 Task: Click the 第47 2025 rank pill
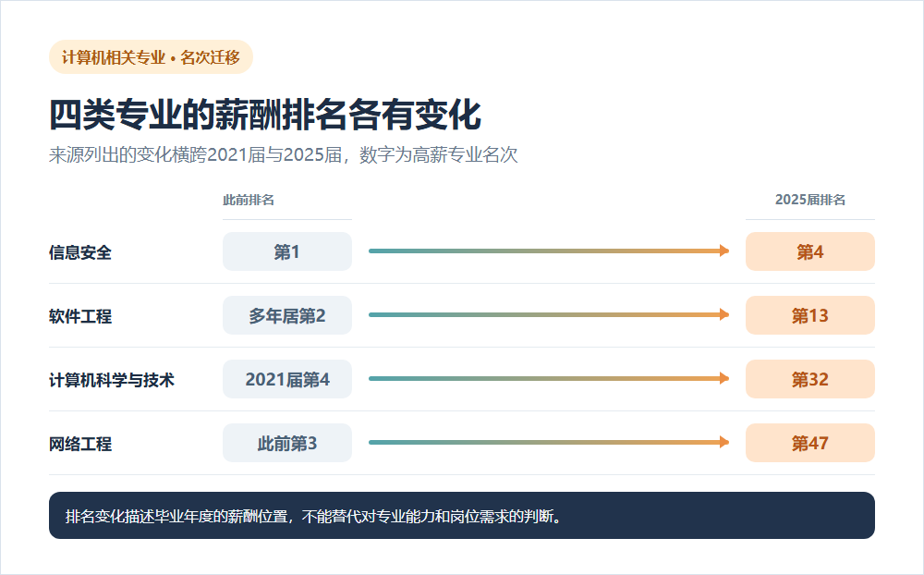[810, 443]
